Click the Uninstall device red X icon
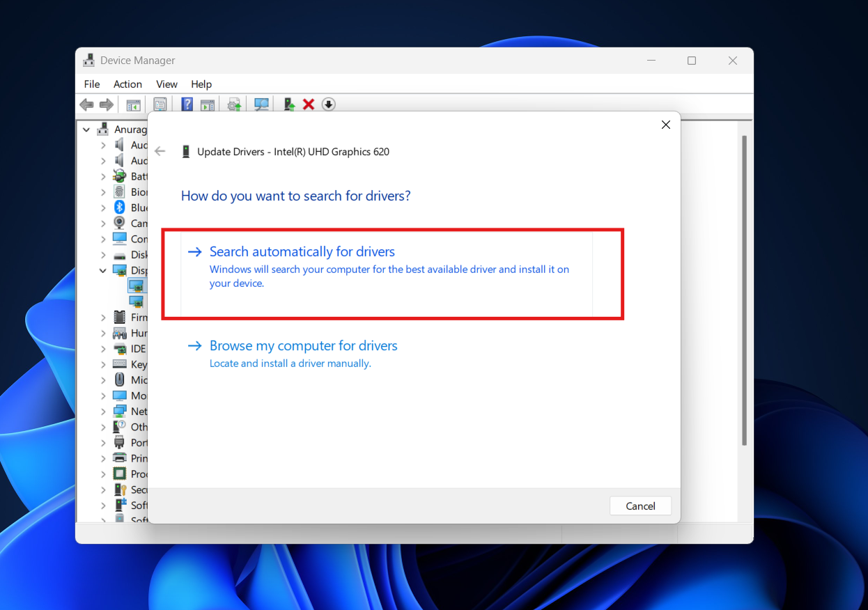The image size is (868, 610). (x=309, y=104)
